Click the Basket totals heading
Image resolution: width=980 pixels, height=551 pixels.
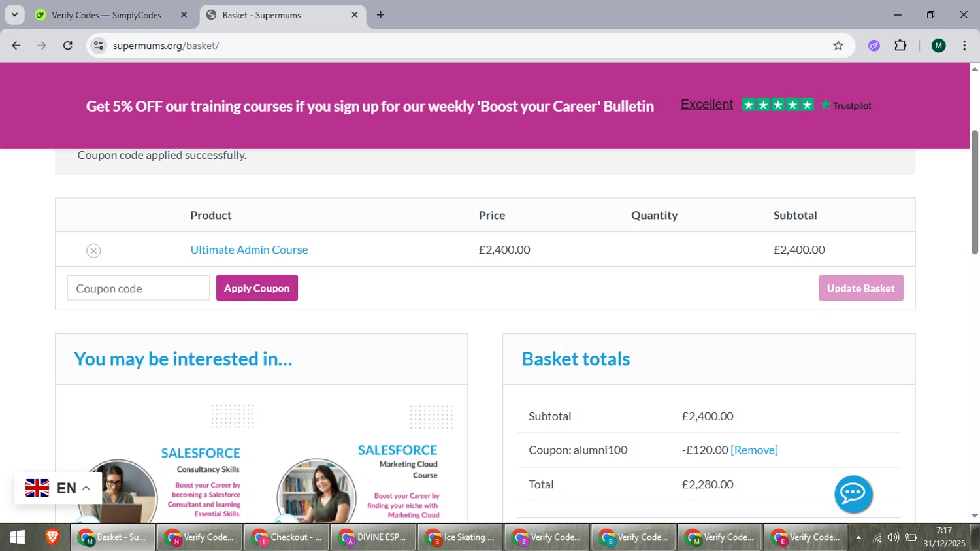576,359
